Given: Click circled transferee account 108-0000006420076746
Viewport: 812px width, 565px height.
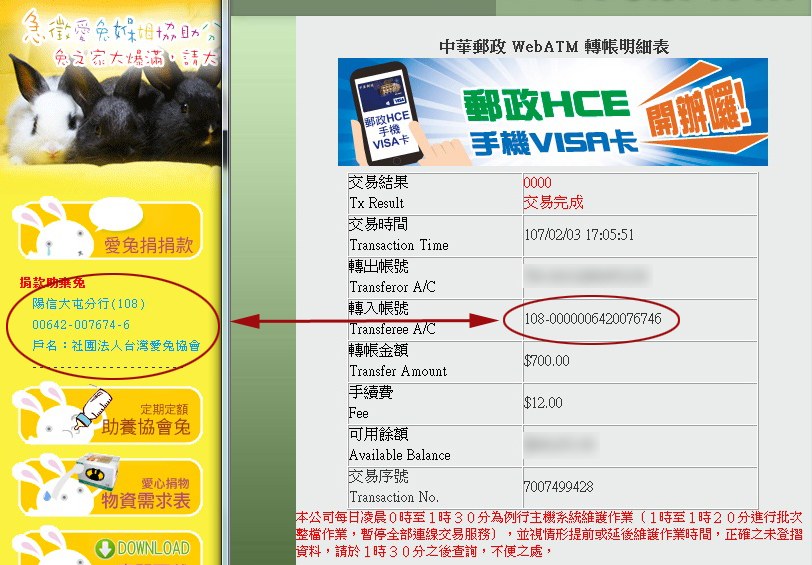Looking at the screenshot, I should click(592, 319).
